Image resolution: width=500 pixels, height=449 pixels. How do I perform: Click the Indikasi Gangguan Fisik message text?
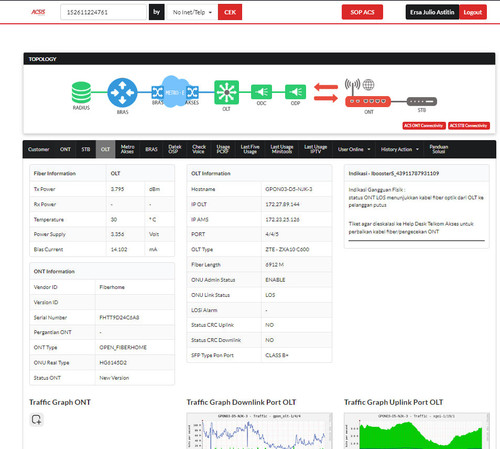[416, 197]
